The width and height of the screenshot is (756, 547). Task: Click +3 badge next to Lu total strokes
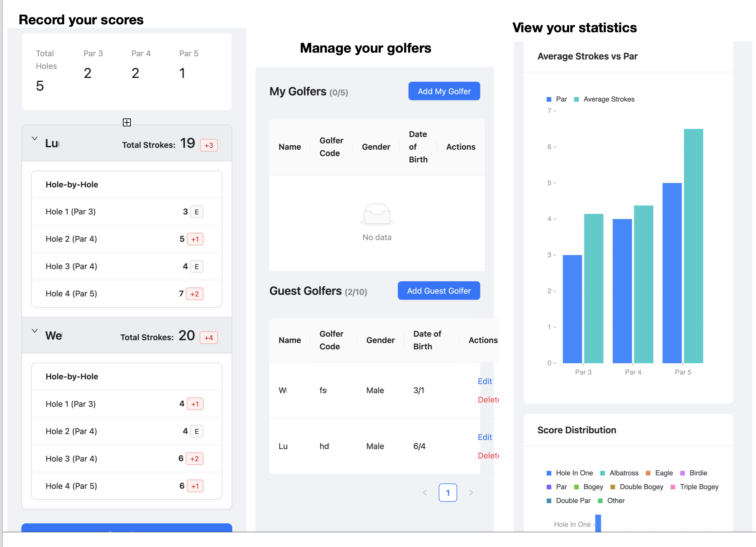click(x=209, y=145)
